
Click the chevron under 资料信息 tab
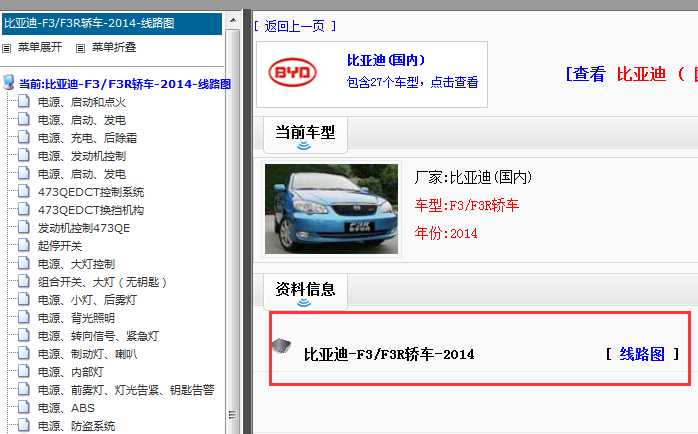304,303
